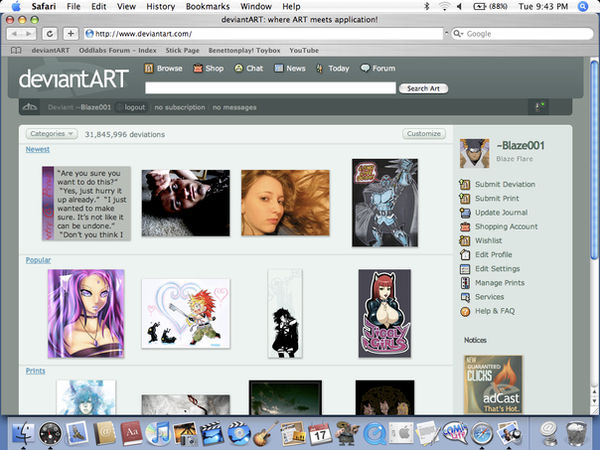Click the Manage Prints icon
The image size is (600, 450).
pyautogui.click(x=465, y=283)
